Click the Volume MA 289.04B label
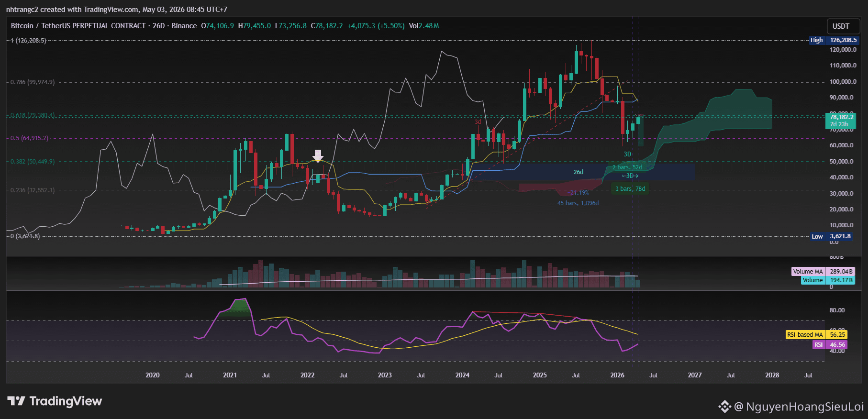This screenshot has height=419, width=868. (823, 271)
